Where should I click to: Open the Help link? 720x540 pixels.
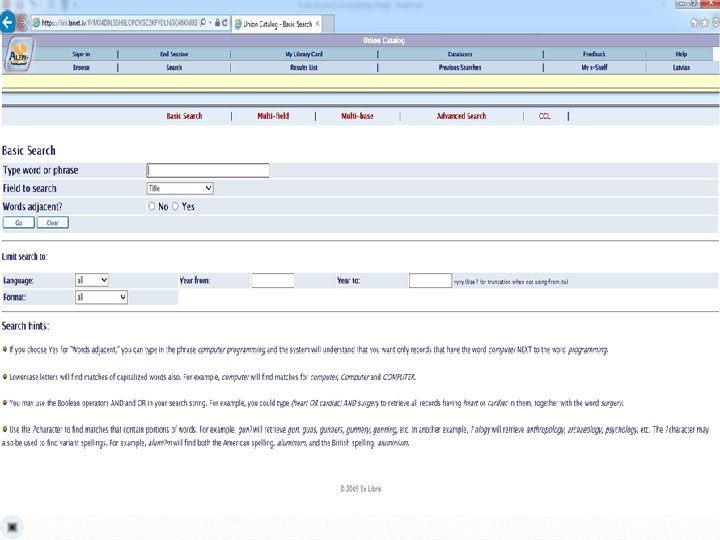click(681, 54)
